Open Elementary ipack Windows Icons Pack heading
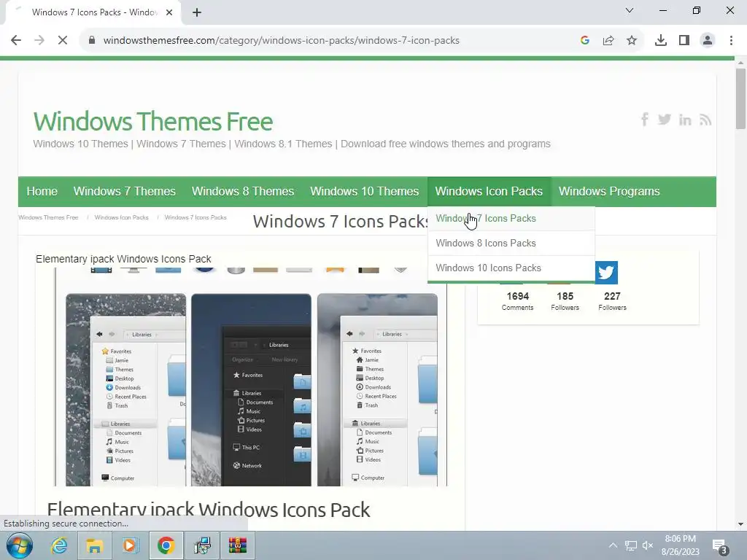The height and width of the screenshot is (560, 747). (208, 510)
